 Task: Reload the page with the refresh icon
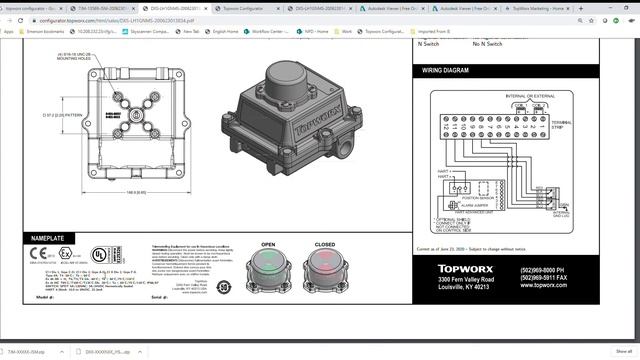[21, 20]
